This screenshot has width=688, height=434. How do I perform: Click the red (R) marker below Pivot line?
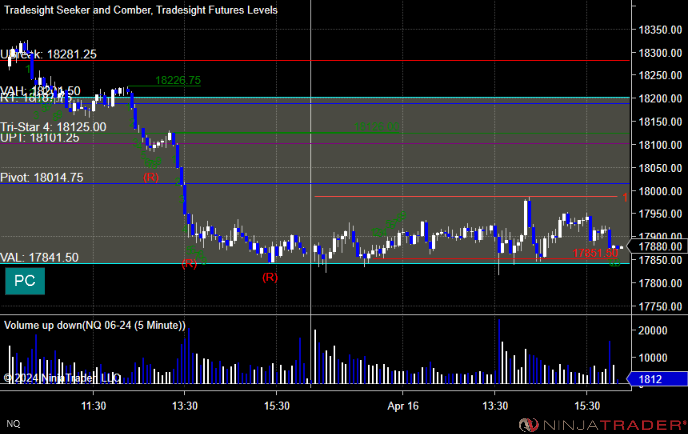(151, 177)
